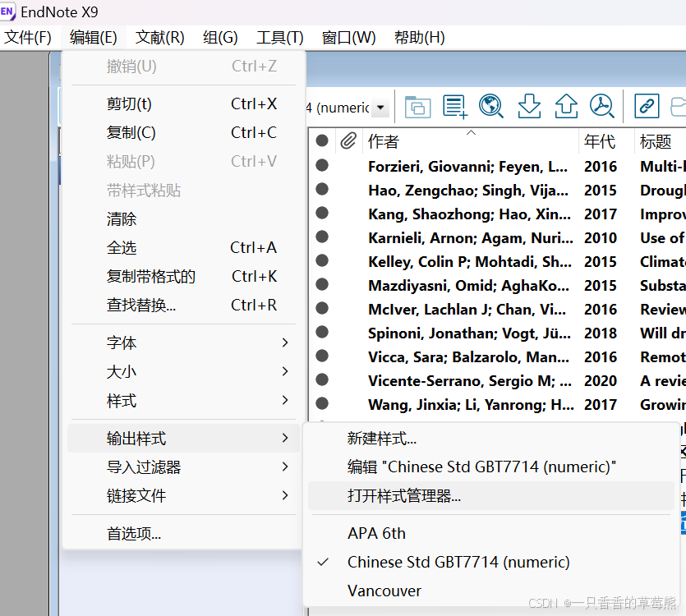Click year 2020 in Vicente-Serrano row
The height and width of the screenshot is (616, 686).
click(x=601, y=380)
